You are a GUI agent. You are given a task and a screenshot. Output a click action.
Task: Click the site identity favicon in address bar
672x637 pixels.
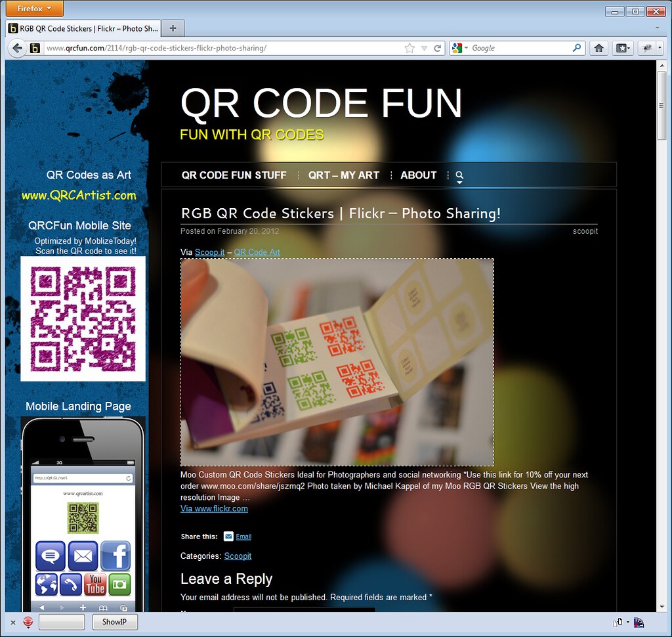35,48
